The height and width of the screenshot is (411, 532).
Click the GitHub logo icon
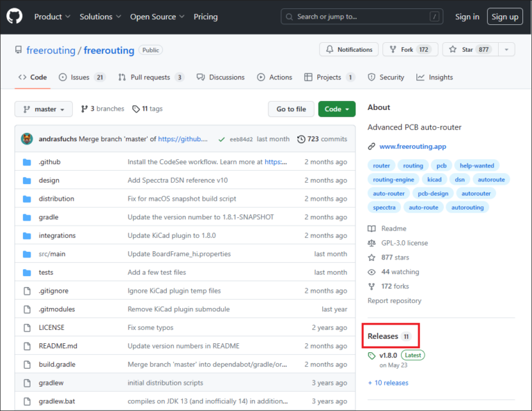coord(15,17)
